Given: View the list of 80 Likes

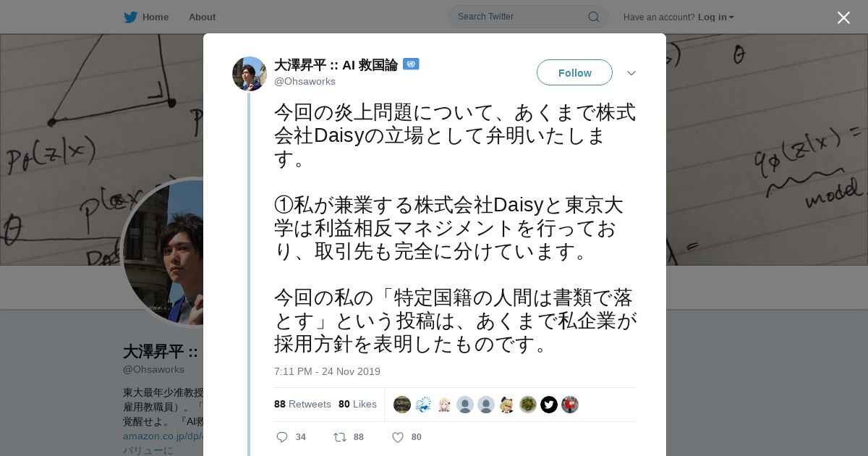Looking at the screenshot, I should [x=357, y=404].
